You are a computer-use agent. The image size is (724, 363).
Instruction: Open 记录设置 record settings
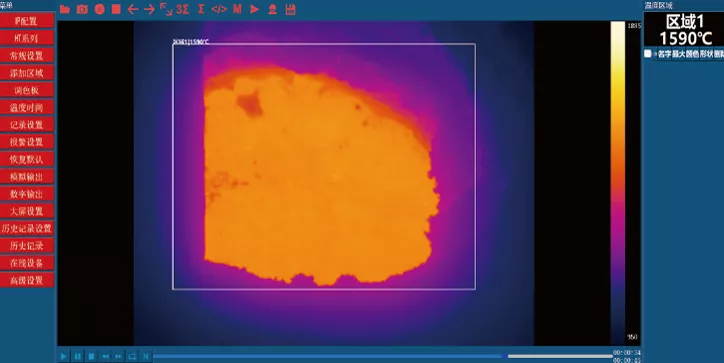coord(27,125)
